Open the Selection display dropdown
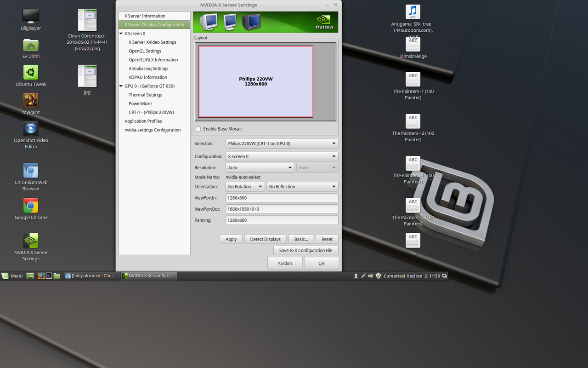Screen dimensions: 588x368 pos(282,144)
